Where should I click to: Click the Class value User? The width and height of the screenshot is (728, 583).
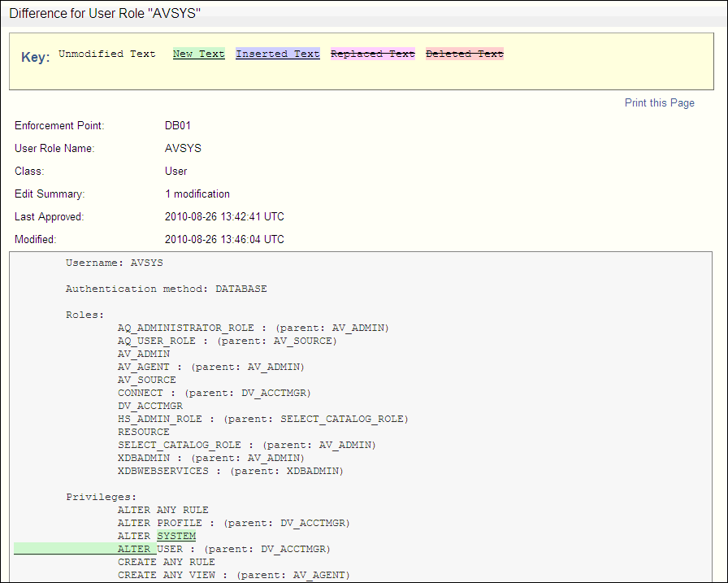175,171
